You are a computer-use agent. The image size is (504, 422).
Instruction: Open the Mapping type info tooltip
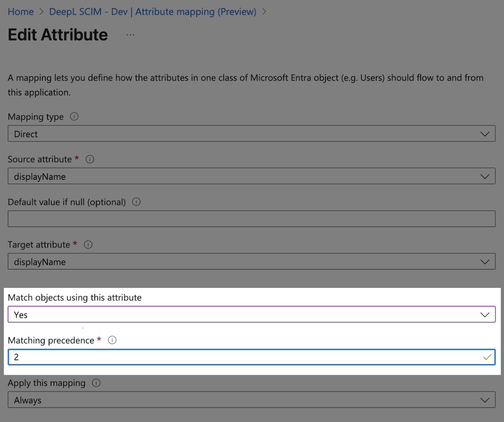coord(74,117)
